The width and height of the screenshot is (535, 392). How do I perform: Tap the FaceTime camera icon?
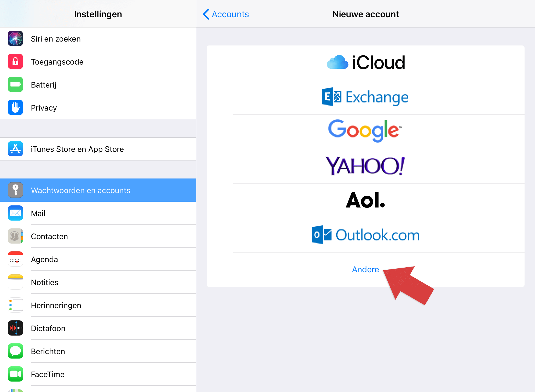point(15,374)
